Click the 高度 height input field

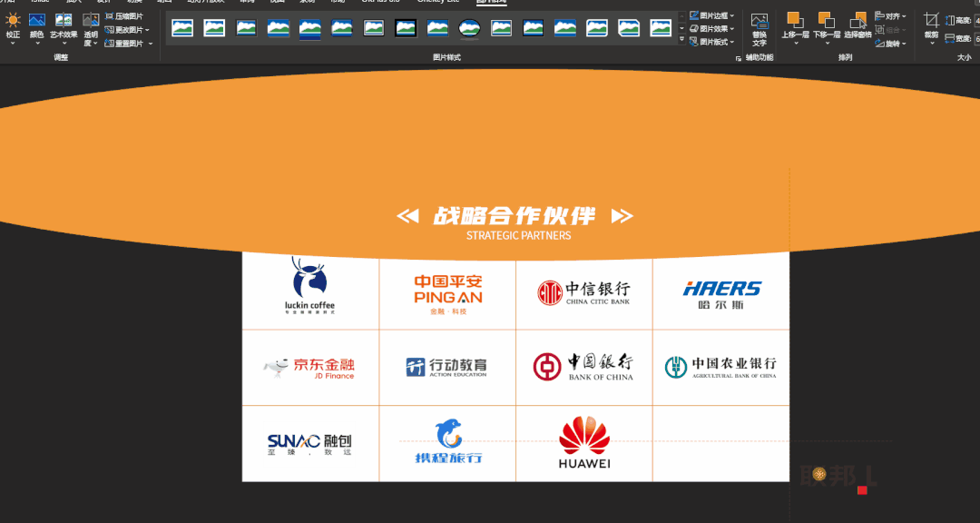[x=977, y=21]
